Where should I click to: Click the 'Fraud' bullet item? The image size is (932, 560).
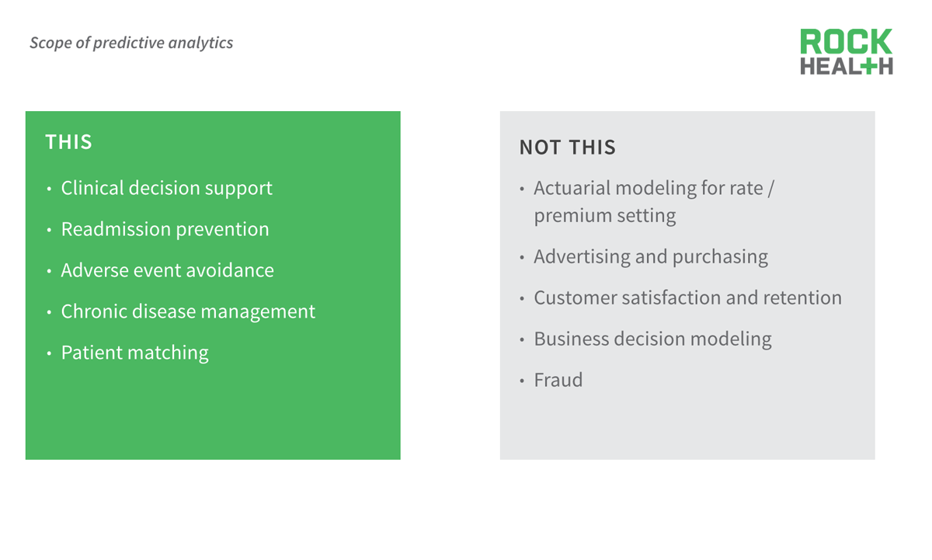(558, 380)
